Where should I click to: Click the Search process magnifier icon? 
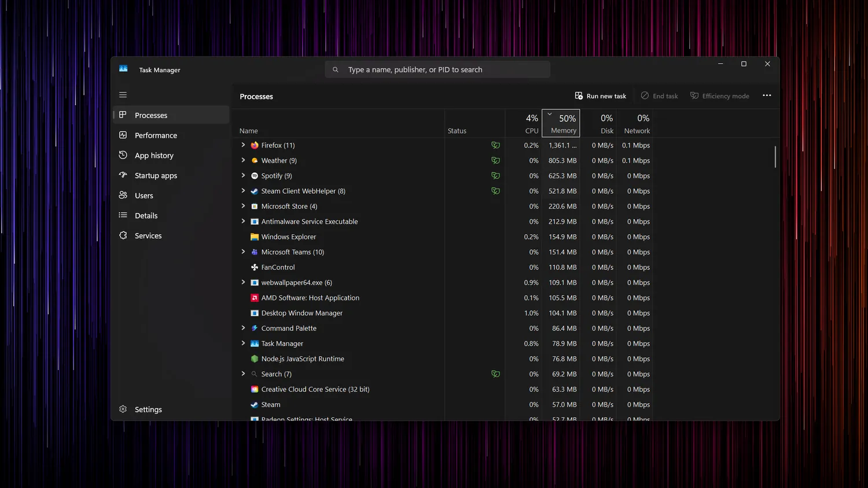click(x=255, y=374)
